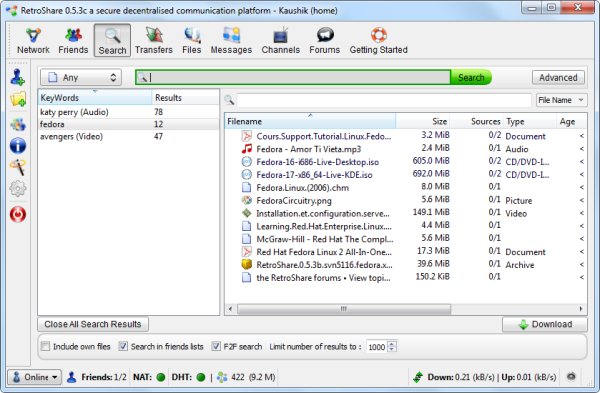Open the Online status dropdown
This screenshot has width=600, height=393.
[x=34, y=377]
